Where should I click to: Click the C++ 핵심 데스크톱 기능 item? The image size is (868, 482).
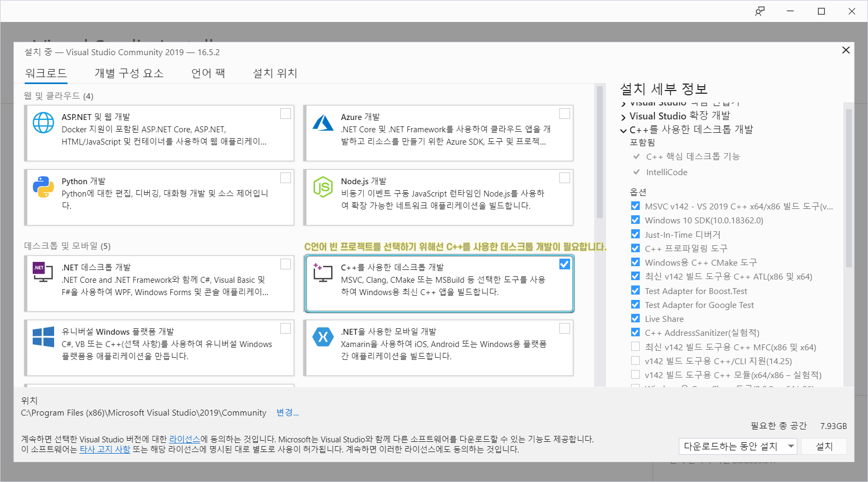pyautogui.click(x=693, y=156)
